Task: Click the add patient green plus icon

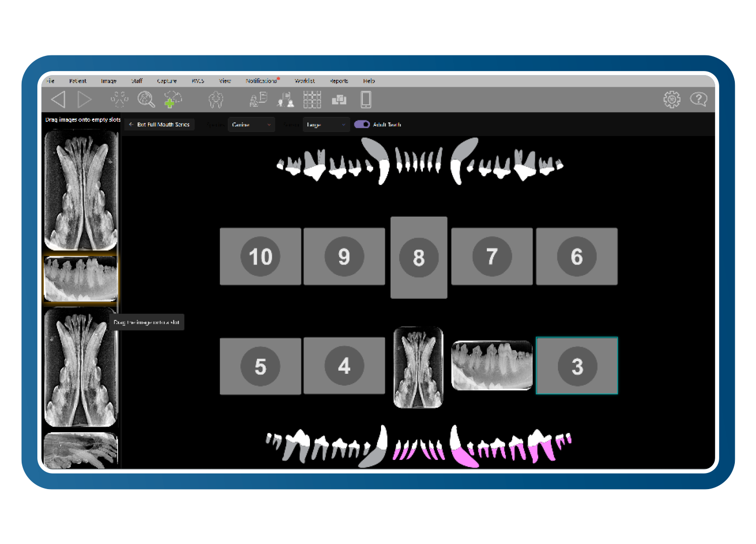Action: 172,99
